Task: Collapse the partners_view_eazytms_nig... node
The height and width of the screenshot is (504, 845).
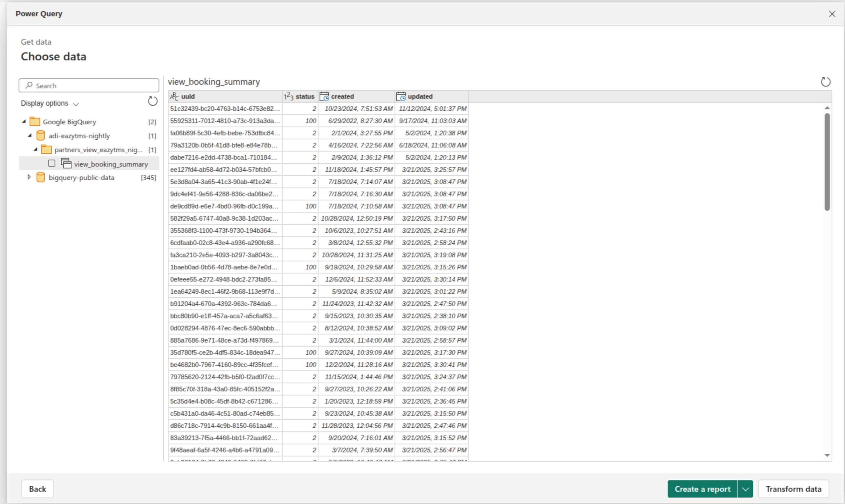Action: pyautogui.click(x=35, y=150)
